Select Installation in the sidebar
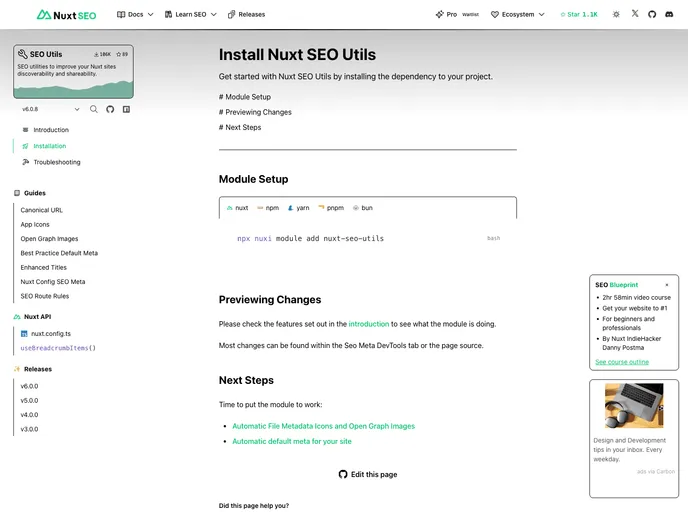The height and width of the screenshot is (512, 688). coord(44,146)
